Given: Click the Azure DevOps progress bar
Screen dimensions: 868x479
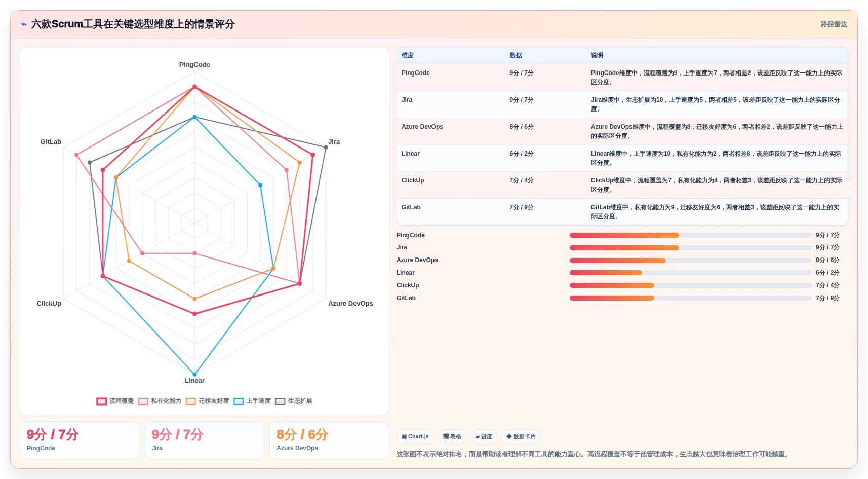Looking at the screenshot, I should coord(690,261).
